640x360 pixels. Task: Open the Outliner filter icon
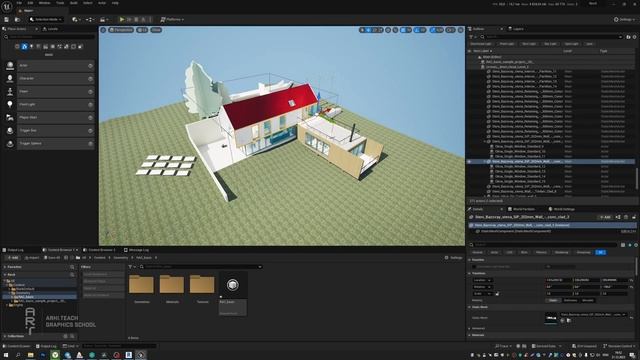(x=471, y=37)
